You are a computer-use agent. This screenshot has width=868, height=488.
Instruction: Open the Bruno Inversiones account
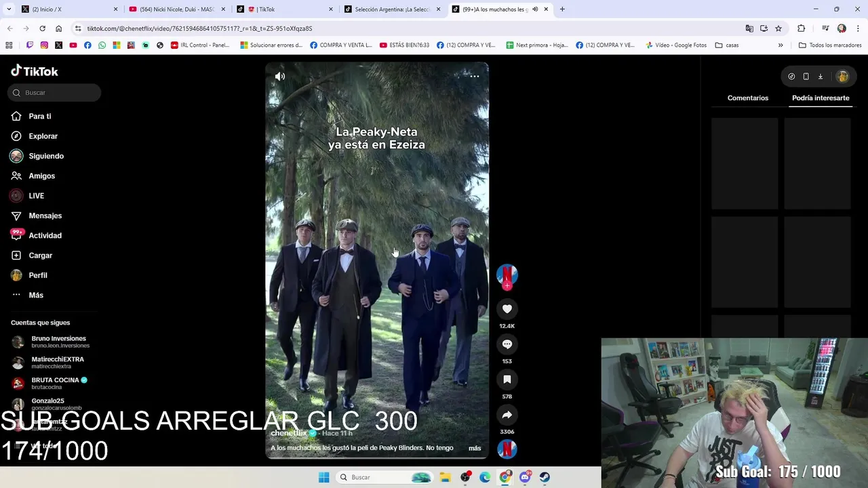point(54,342)
